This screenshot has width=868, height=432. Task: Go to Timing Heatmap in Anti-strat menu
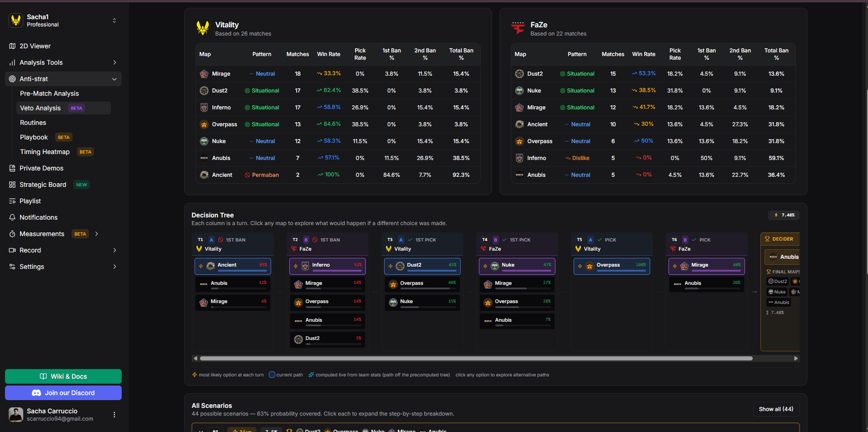coord(45,152)
